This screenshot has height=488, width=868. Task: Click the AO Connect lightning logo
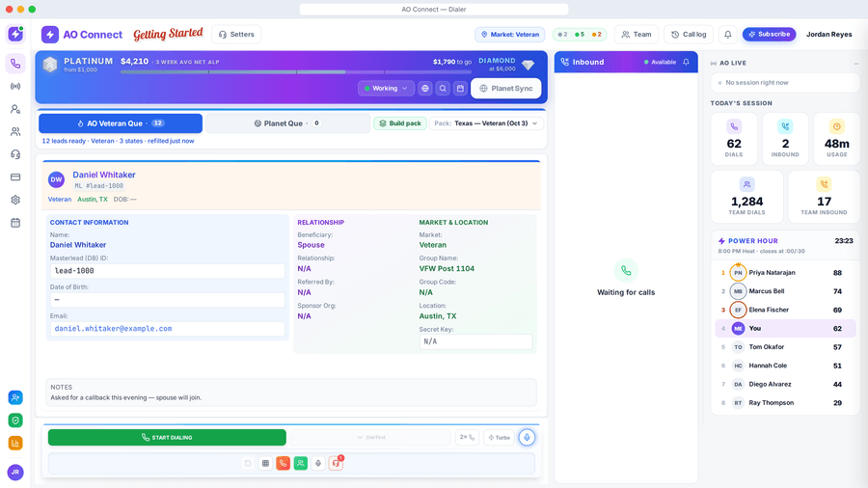pos(50,35)
